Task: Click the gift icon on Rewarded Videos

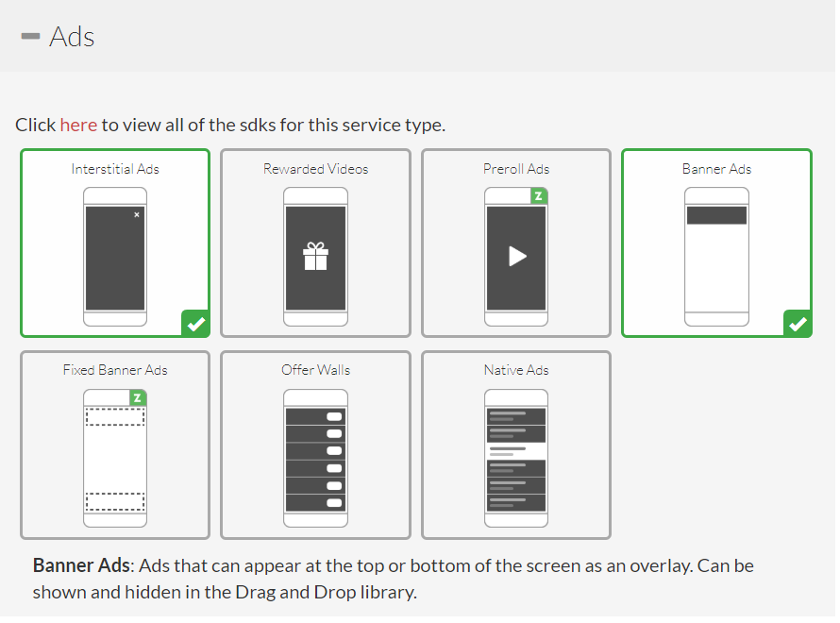Action: [x=315, y=255]
